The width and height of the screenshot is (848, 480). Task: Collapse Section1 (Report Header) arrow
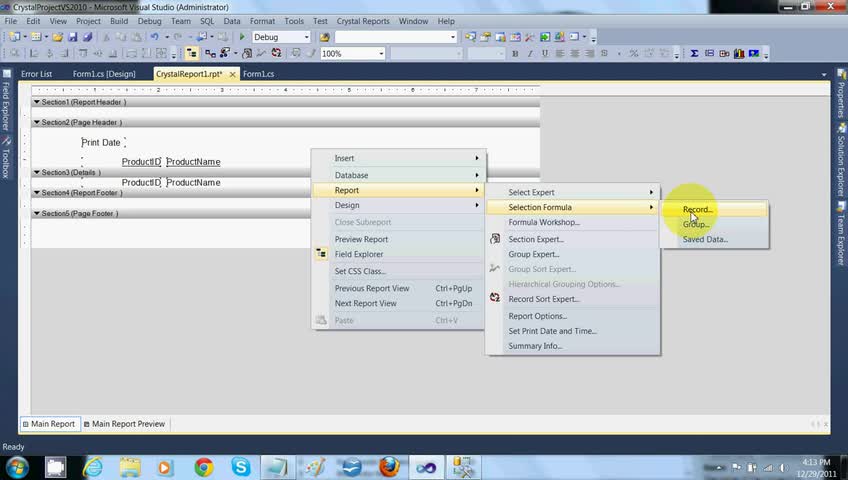pos(36,102)
